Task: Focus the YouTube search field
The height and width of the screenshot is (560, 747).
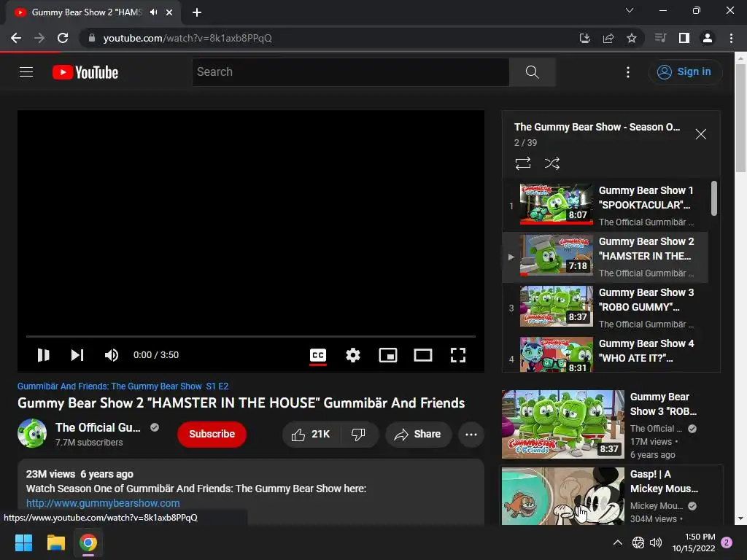Action: [x=351, y=72]
